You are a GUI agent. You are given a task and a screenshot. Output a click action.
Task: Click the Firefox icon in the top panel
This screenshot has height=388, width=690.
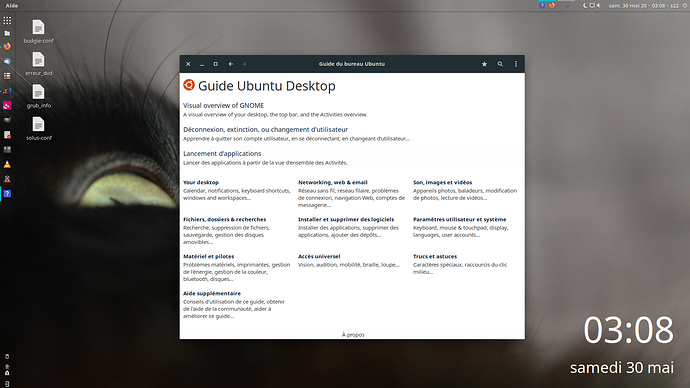click(x=552, y=5)
